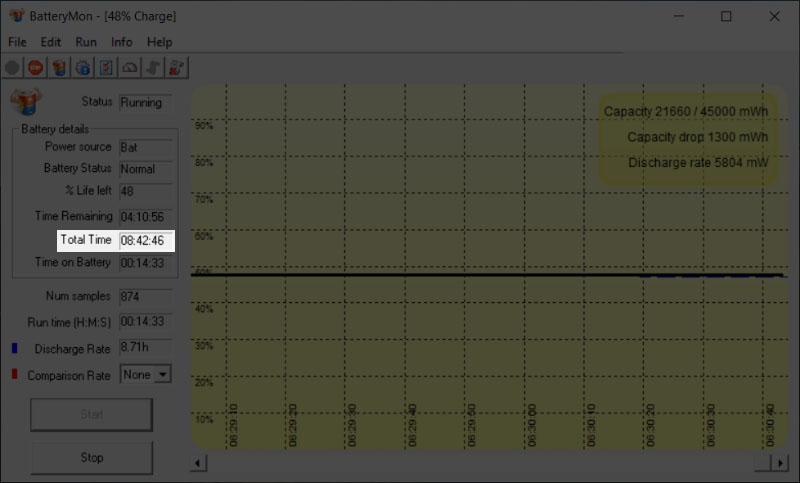Click the Start button
The width and height of the screenshot is (800, 483).
[91, 415]
